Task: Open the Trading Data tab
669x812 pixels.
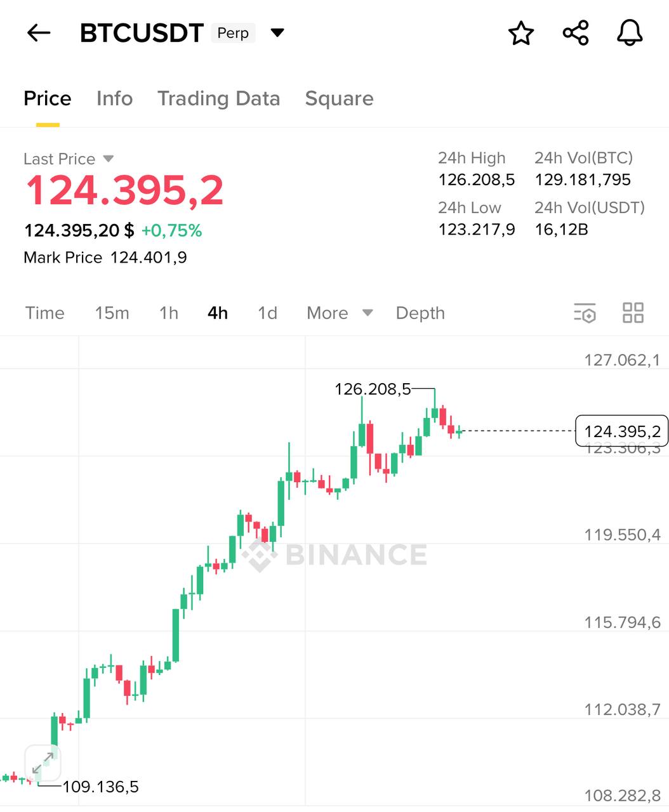Action: tap(218, 98)
